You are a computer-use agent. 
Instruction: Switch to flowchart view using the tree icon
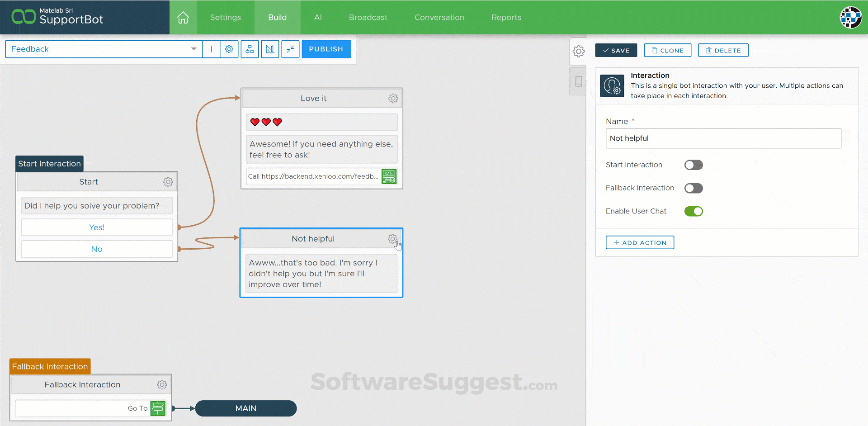[250, 49]
